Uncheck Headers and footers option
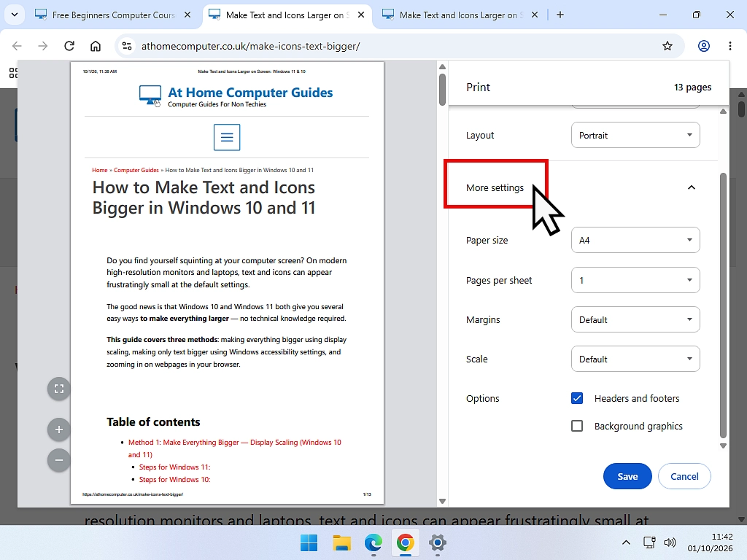The image size is (747, 560). [577, 398]
